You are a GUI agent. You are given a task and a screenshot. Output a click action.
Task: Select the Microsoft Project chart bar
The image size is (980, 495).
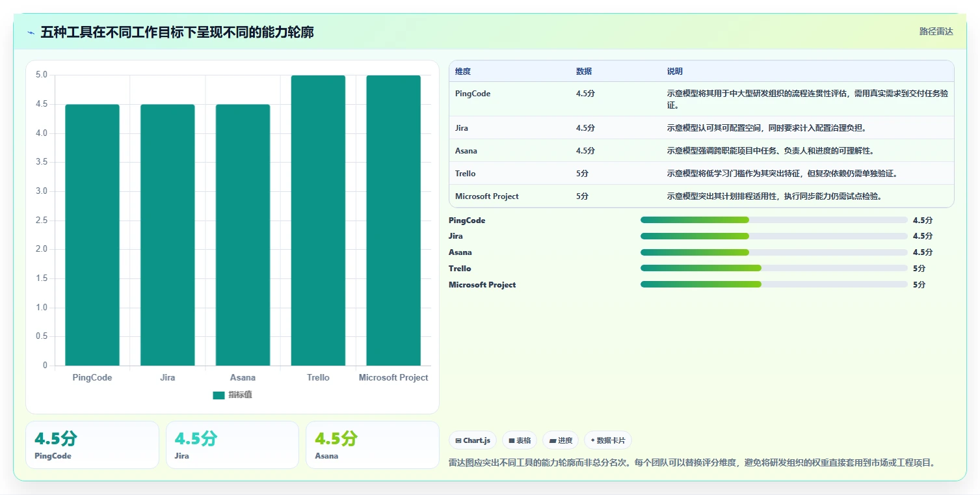tap(393, 221)
